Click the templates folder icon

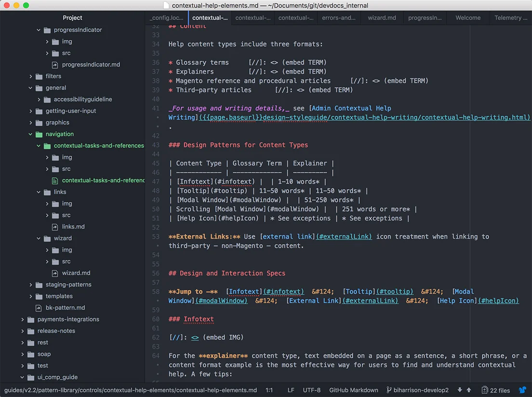39,297
